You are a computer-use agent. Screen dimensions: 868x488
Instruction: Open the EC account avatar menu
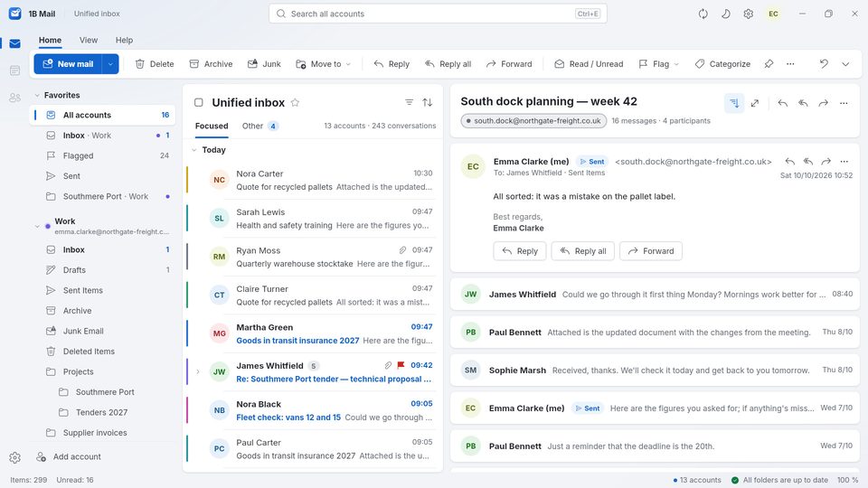773,14
